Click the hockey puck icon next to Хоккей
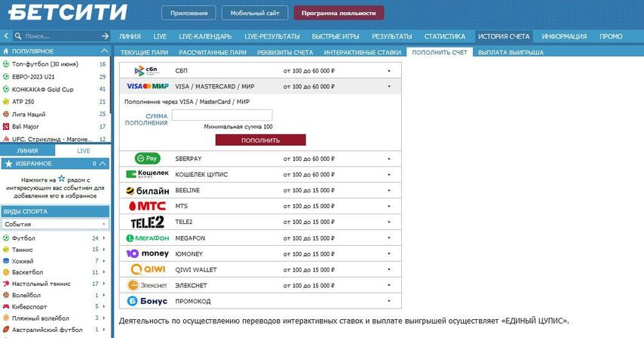The image size is (644, 338). [6, 261]
